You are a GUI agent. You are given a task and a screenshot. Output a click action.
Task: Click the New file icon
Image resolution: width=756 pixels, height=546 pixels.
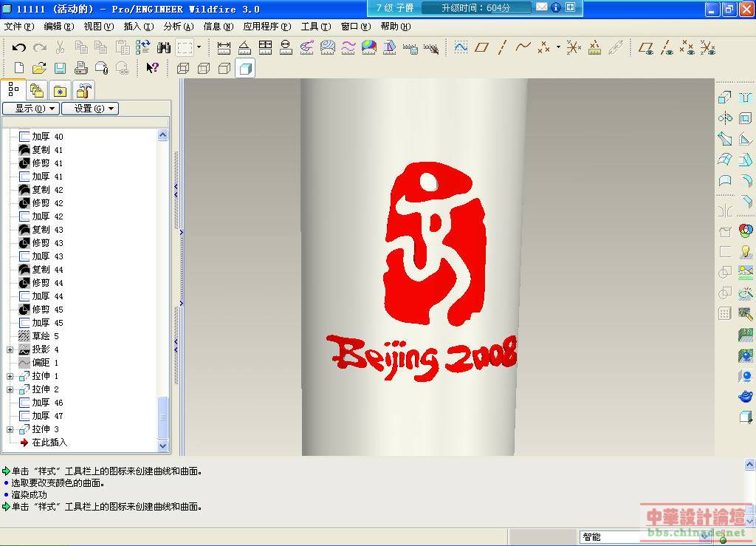[x=18, y=69]
